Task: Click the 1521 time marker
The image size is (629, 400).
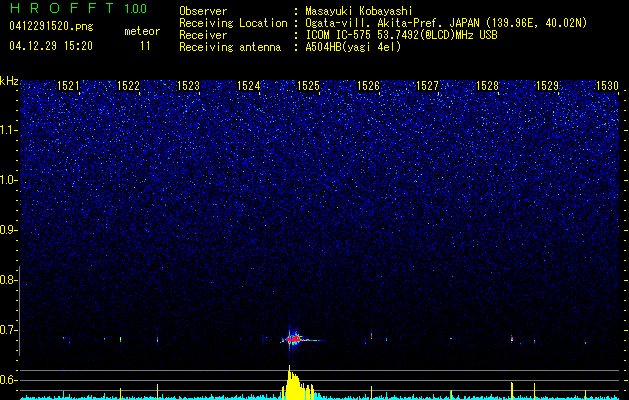Action: click(x=68, y=85)
